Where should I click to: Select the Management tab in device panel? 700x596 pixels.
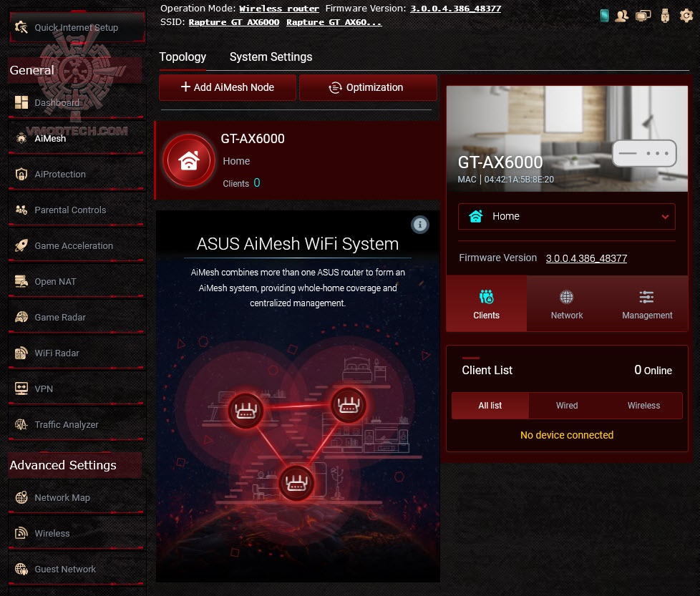(647, 304)
